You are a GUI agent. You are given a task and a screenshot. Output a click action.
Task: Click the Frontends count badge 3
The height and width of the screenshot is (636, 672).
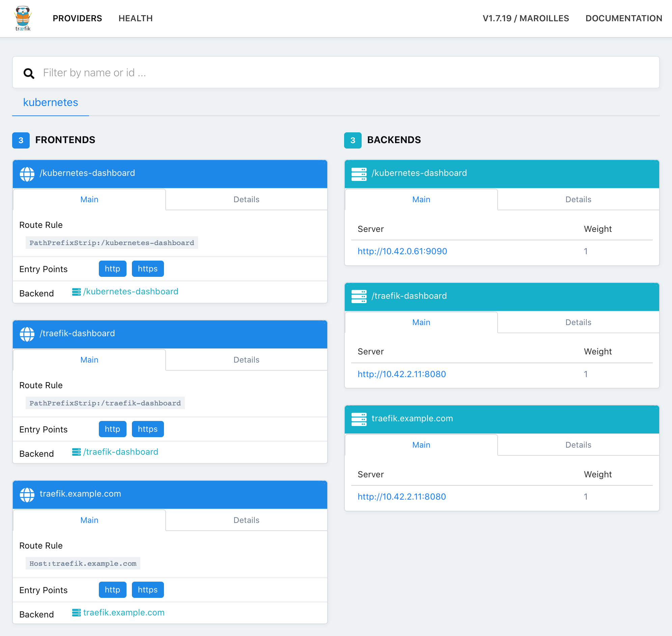pyautogui.click(x=21, y=140)
